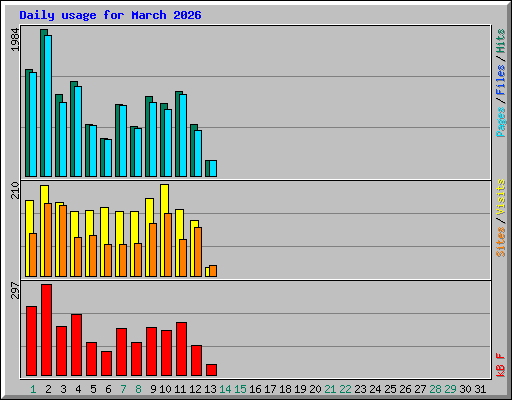The height and width of the screenshot is (400, 512).
Task: Click day 19 on the x-axis
Action: tap(300, 389)
